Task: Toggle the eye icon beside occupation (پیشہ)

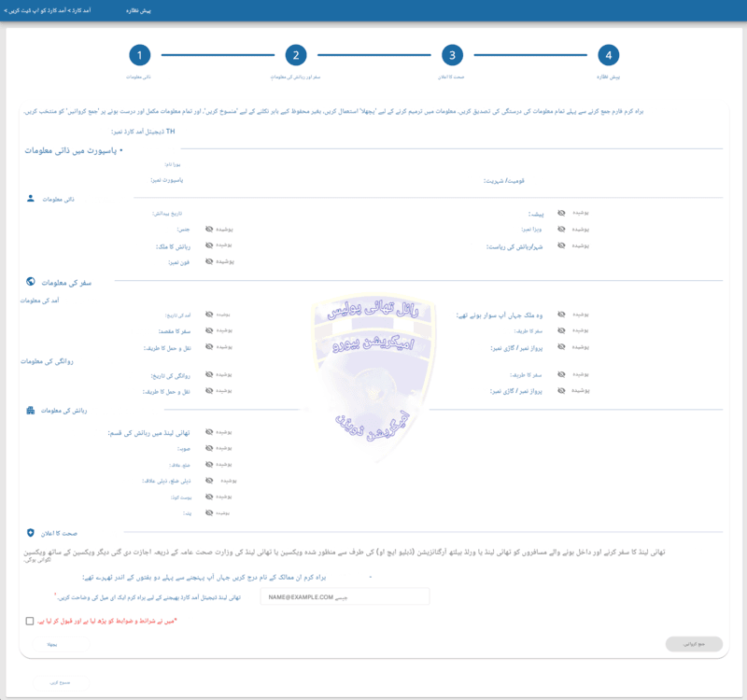Action: (562, 213)
